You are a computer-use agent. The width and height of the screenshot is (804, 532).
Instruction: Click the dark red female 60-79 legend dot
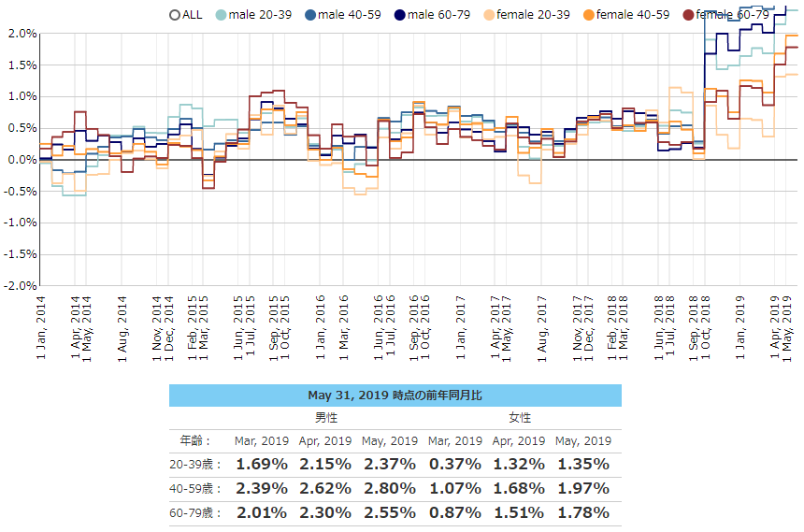pyautogui.click(x=688, y=14)
